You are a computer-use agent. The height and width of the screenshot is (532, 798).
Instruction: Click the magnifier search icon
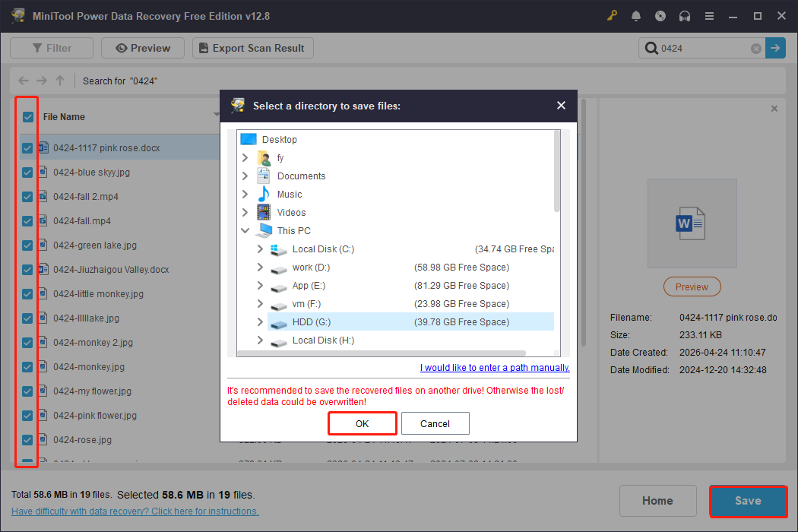pos(651,49)
